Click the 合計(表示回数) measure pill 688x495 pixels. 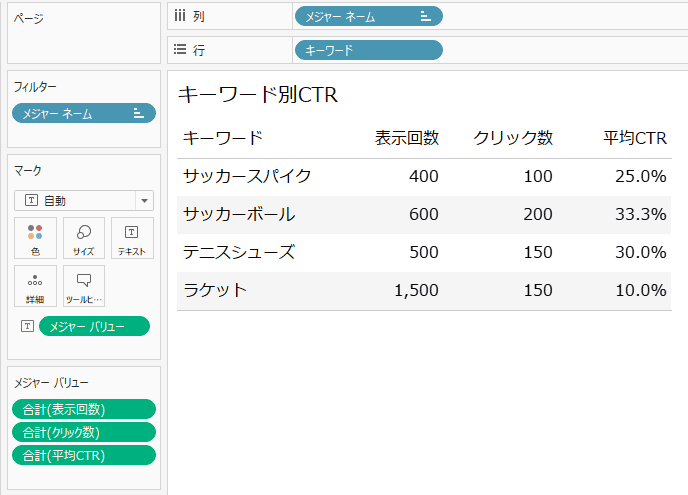84,409
